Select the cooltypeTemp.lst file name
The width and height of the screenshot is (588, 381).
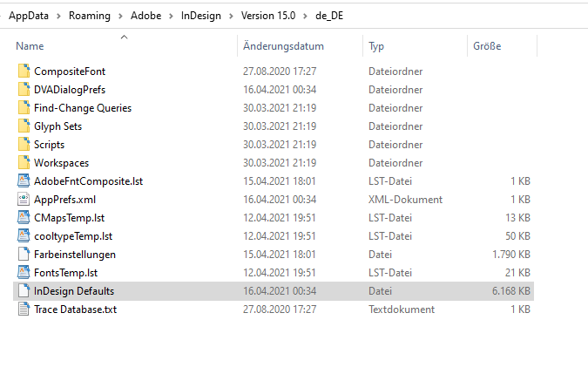click(73, 236)
